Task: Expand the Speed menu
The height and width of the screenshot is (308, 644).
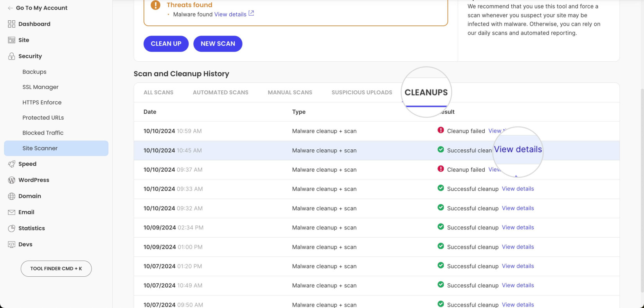Action: pyautogui.click(x=27, y=164)
